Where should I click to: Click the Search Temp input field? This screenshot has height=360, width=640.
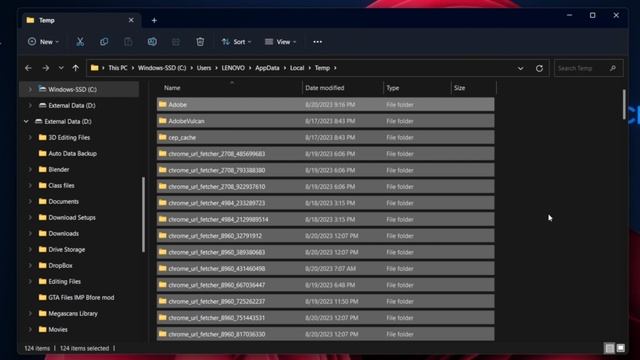(589, 68)
